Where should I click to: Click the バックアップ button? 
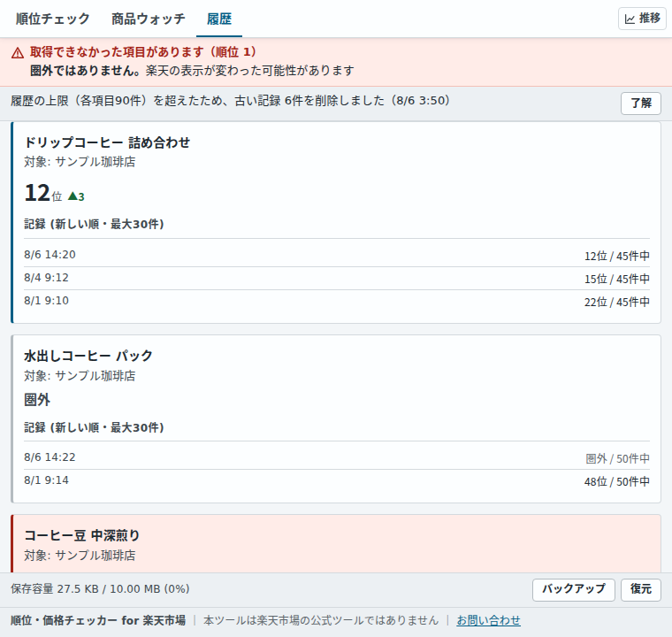pos(574,589)
